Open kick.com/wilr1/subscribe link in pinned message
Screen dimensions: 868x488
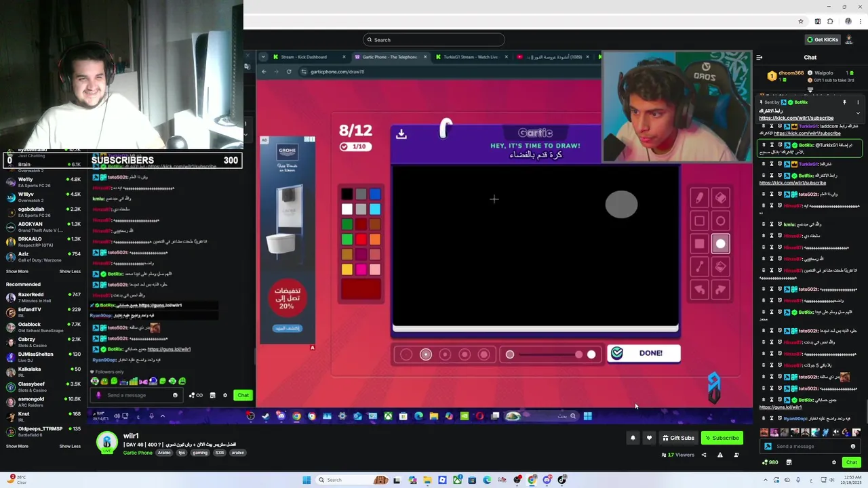796,118
